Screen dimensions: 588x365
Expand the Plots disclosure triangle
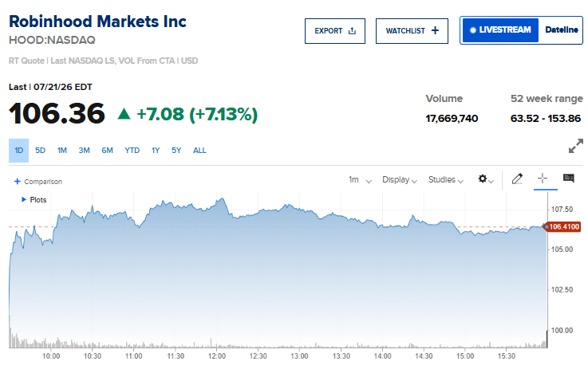pos(24,200)
